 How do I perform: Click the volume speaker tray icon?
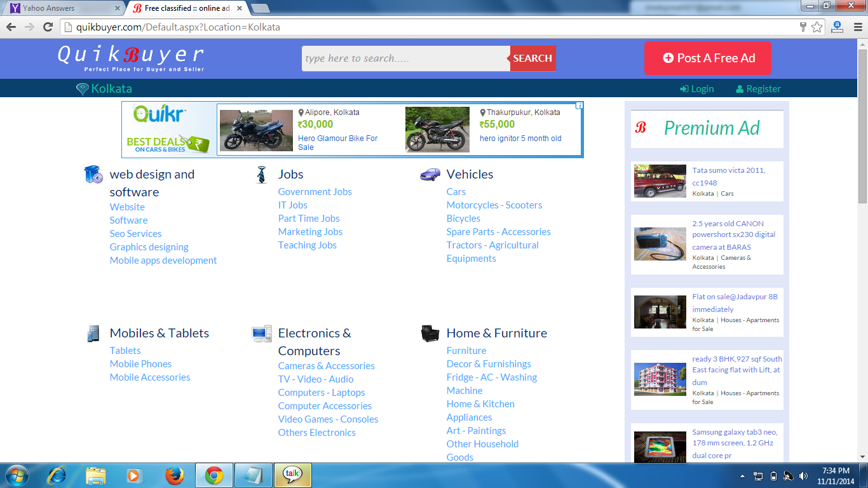804,476
